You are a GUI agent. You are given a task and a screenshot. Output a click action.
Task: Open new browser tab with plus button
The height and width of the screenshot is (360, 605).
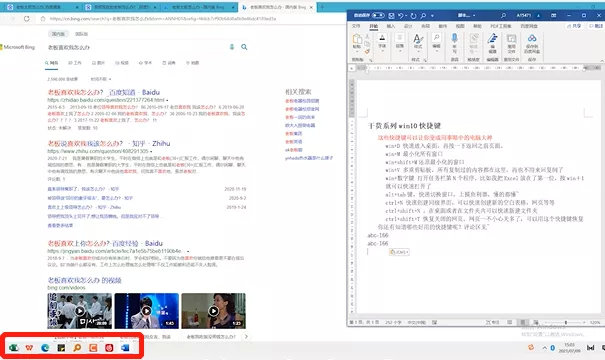pos(323,7)
